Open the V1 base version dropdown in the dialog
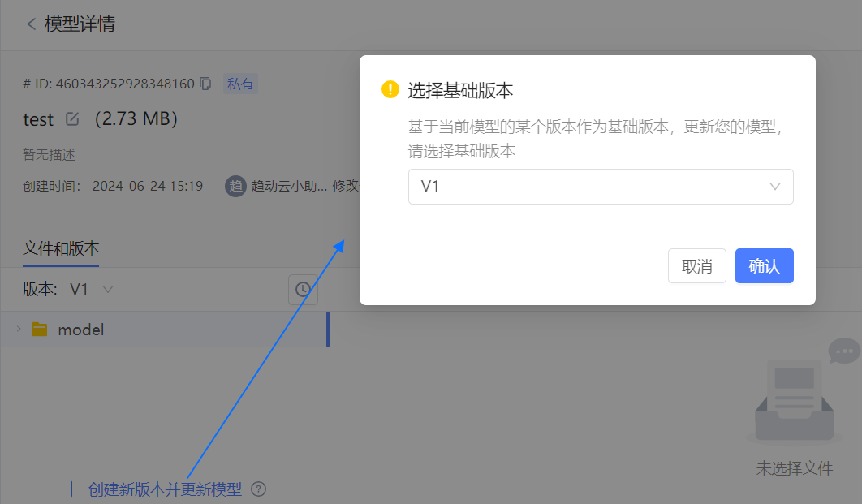 pos(601,187)
